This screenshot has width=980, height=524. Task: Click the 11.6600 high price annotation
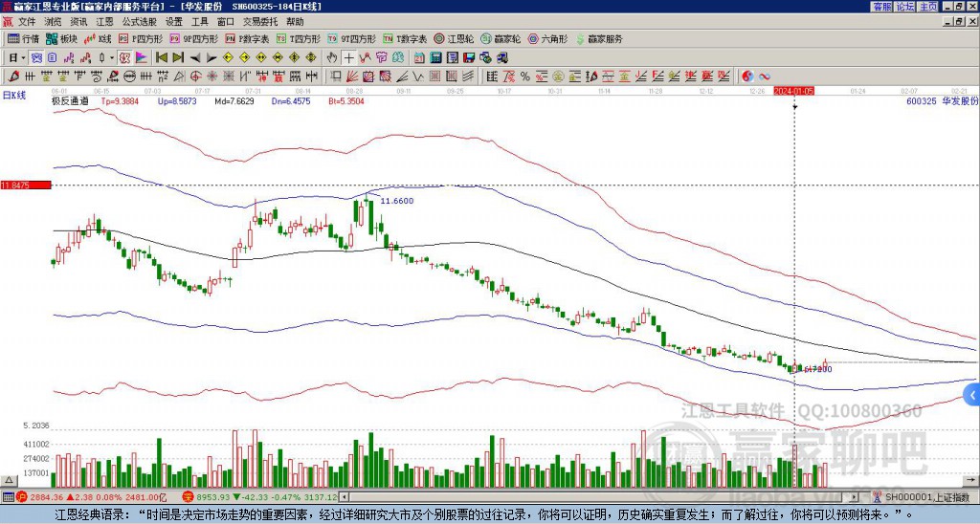(397, 201)
